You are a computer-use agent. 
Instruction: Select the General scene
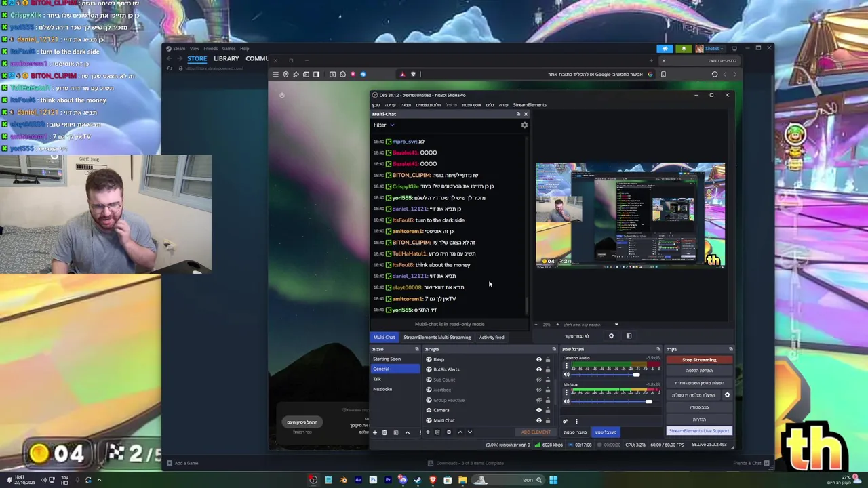[396, 369]
